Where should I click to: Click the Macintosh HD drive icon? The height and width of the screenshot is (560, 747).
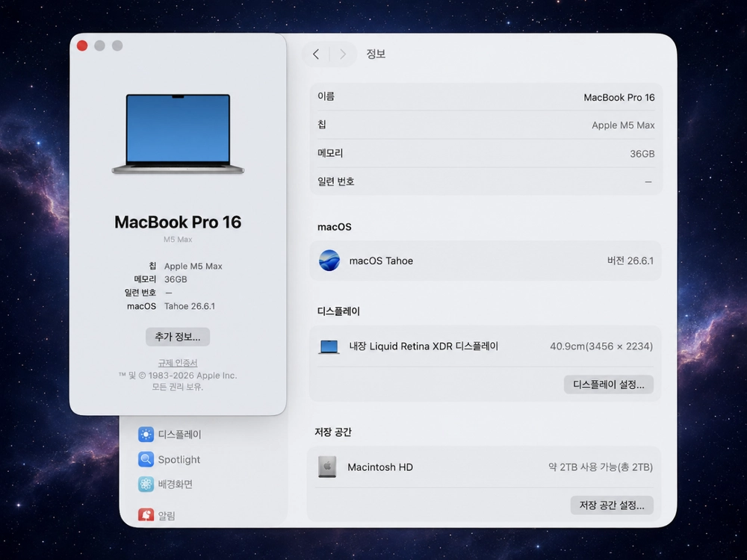click(x=327, y=467)
